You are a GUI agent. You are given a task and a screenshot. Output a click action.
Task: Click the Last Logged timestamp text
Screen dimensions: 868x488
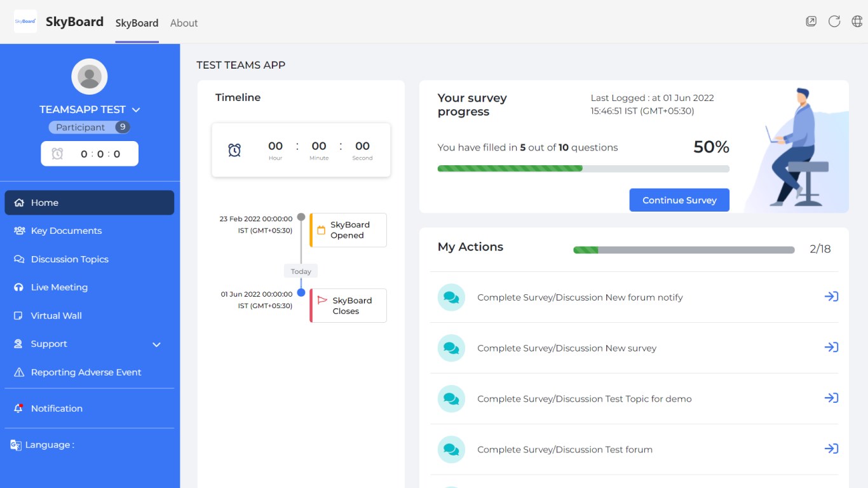653,104
